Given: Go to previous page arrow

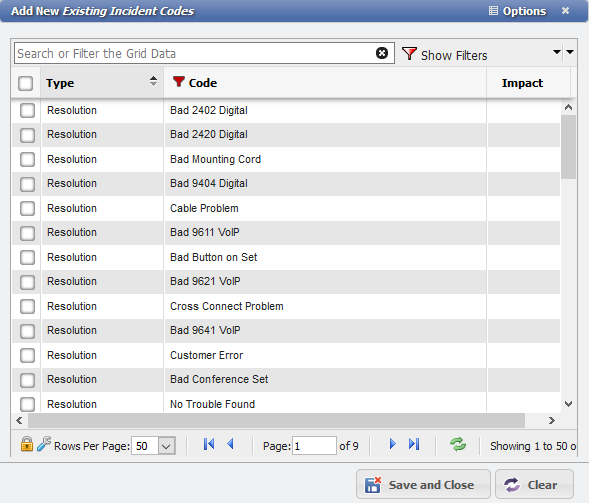Looking at the screenshot, I should [231, 444].
